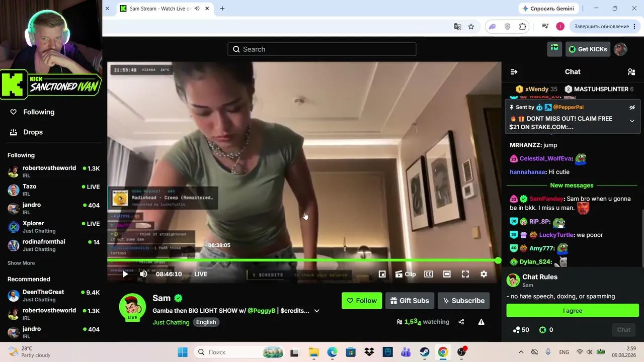Open the shield extension icon
Screen dimensions: 644x362
click(508, 27)
